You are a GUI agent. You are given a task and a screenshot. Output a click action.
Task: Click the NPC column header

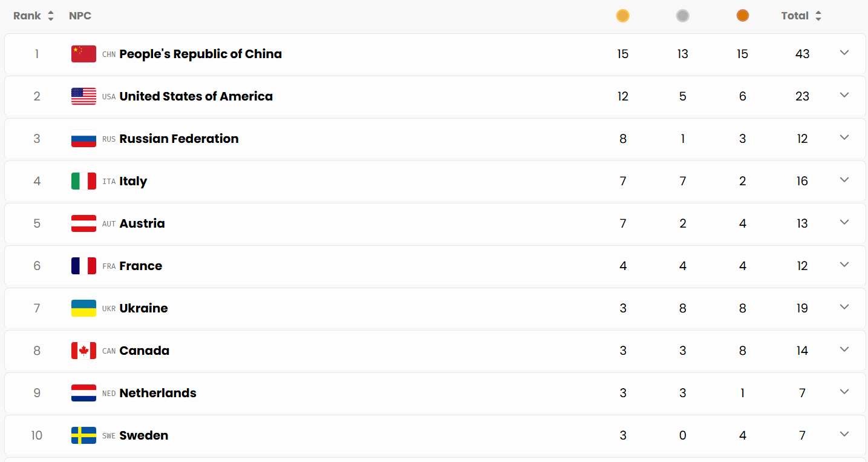point(80,16)
